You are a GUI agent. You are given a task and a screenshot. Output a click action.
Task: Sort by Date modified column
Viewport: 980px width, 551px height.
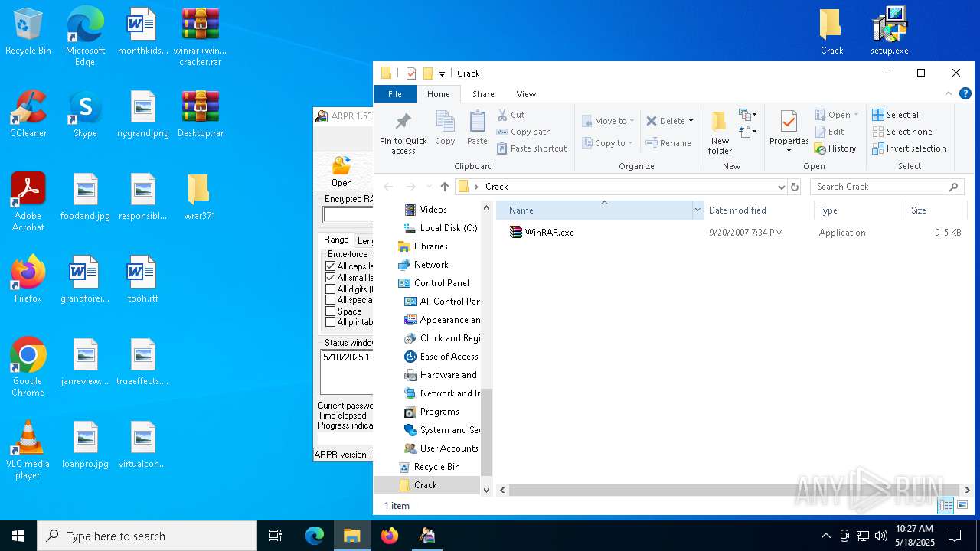(x=758, y=210)
